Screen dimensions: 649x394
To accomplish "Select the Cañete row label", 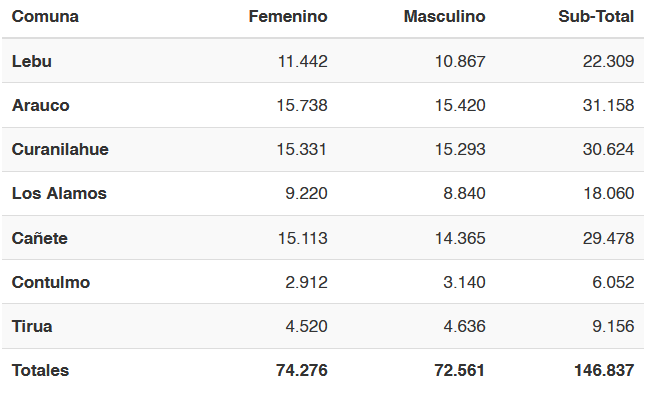I will 40,238.
